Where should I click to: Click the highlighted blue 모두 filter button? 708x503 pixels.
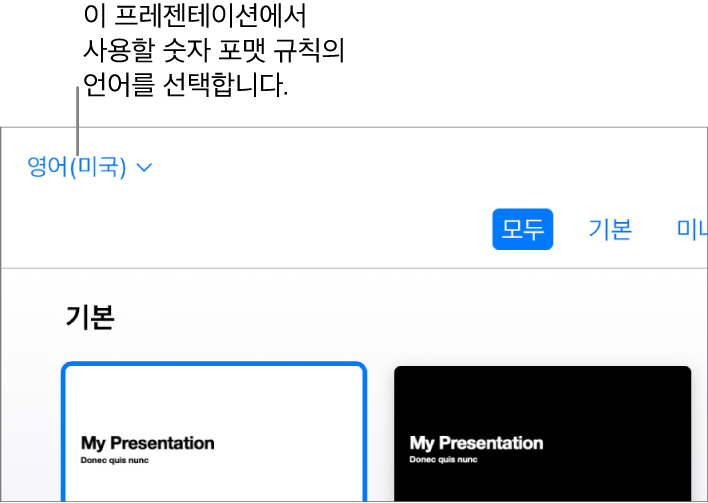point(522,229)
